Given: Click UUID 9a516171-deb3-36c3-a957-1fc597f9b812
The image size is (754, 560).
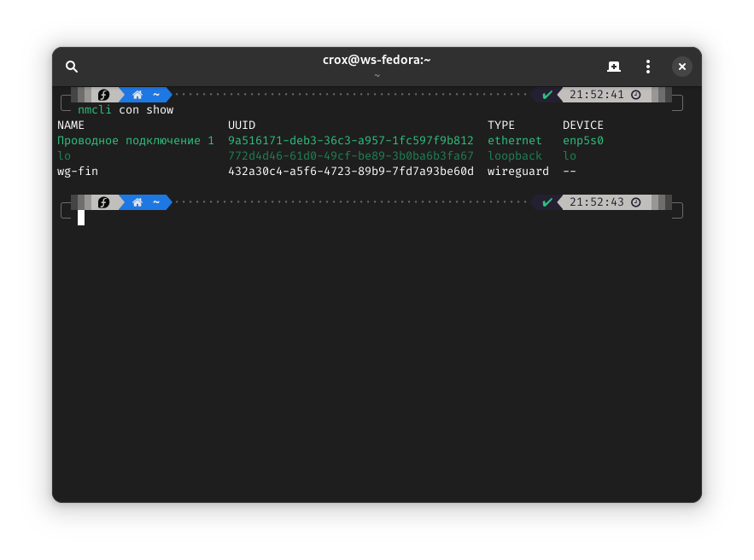Looking at the screenshot, I should (351, 141).
